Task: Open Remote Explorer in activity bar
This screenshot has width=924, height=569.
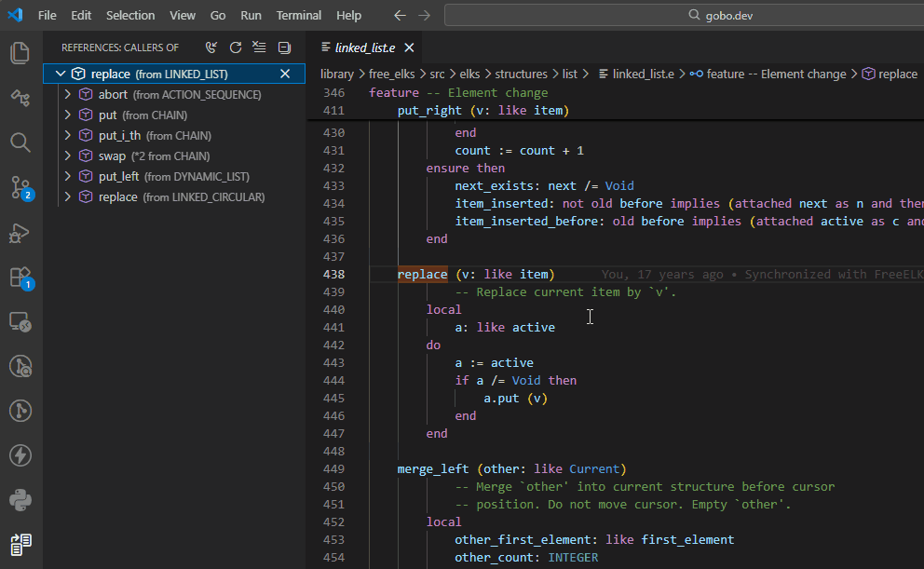Action: pos(20,322)
